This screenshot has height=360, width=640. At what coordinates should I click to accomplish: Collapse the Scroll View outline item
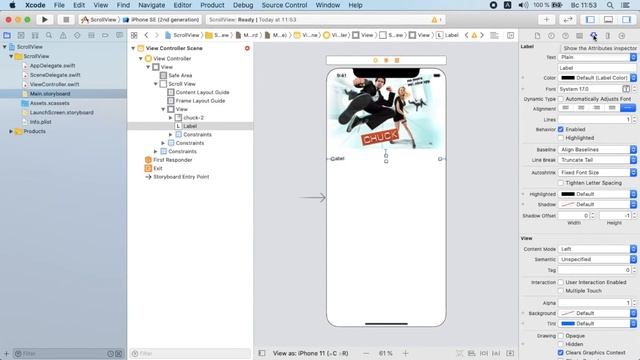(156, 84)
